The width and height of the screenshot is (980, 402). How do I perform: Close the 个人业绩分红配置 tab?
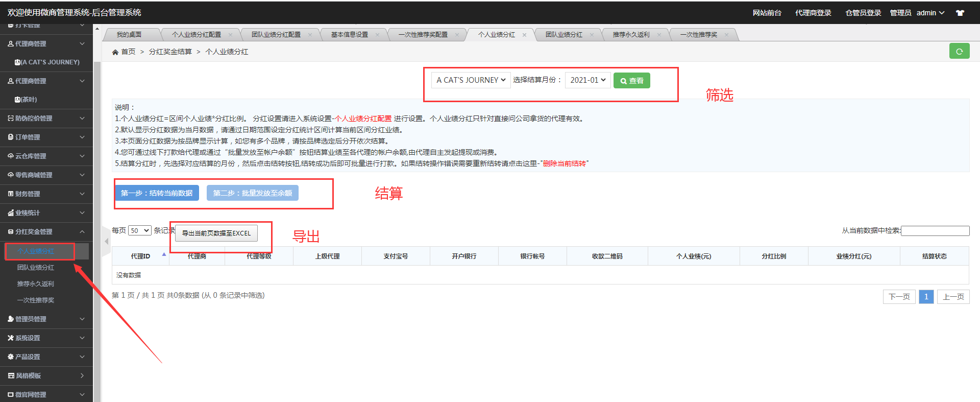coord(230,35)
